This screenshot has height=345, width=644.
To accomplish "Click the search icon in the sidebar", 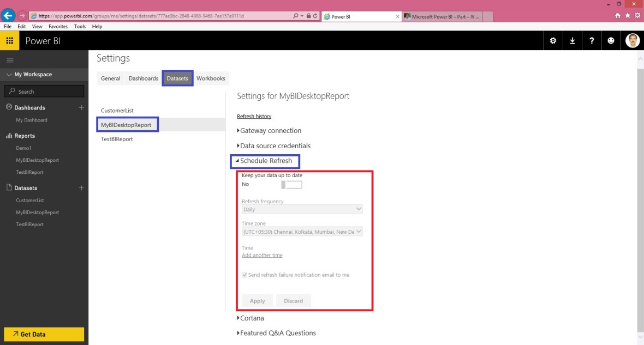I will (x=11, y=90).
